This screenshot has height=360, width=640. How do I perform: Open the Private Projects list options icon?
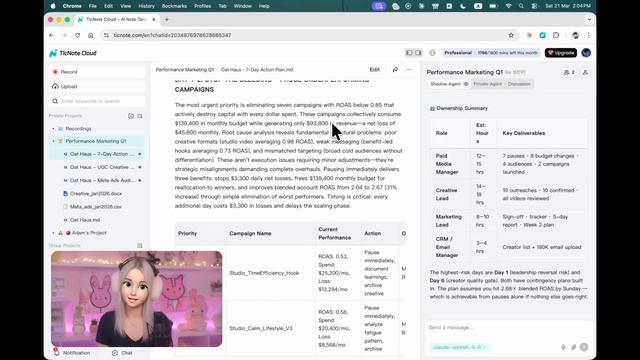140,116
